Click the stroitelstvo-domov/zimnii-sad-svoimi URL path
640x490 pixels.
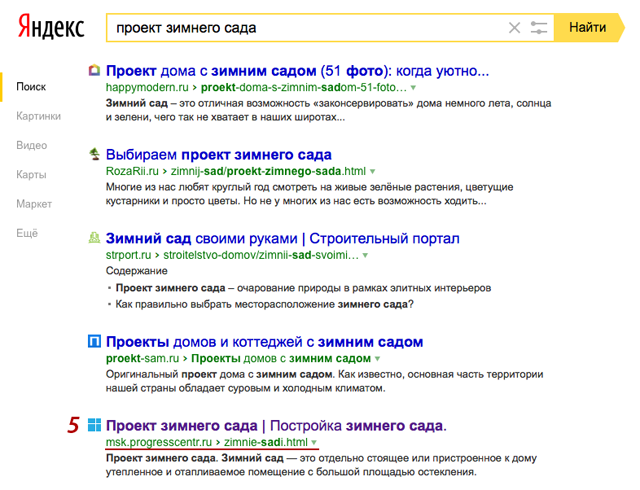(261, 255)
